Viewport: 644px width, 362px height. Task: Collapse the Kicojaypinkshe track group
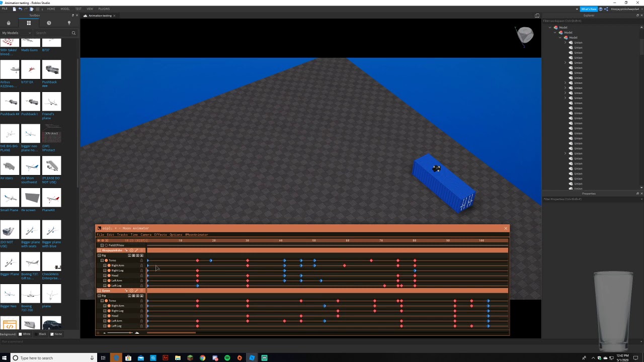click(99, 250)
